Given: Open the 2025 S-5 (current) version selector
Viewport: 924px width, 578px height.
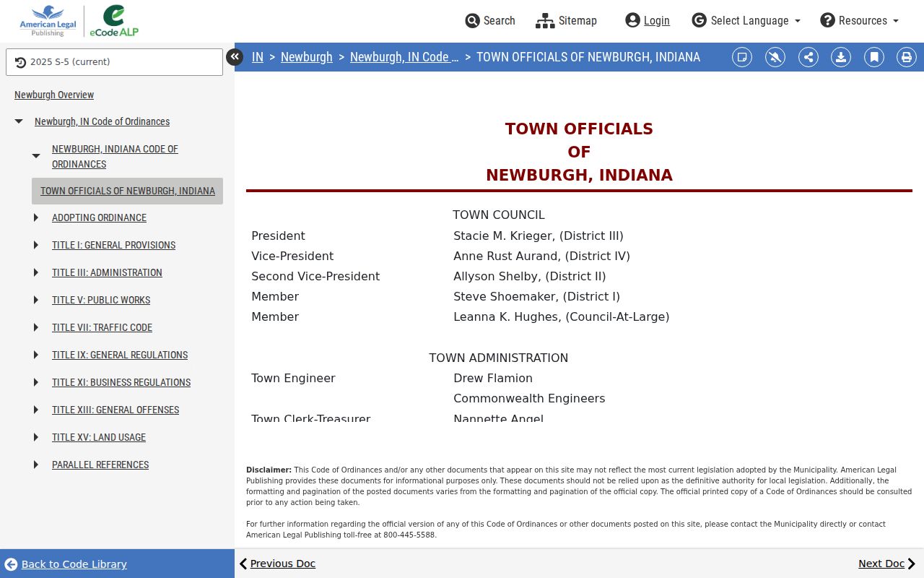Looking at the screenshot, I should point(114,62).
